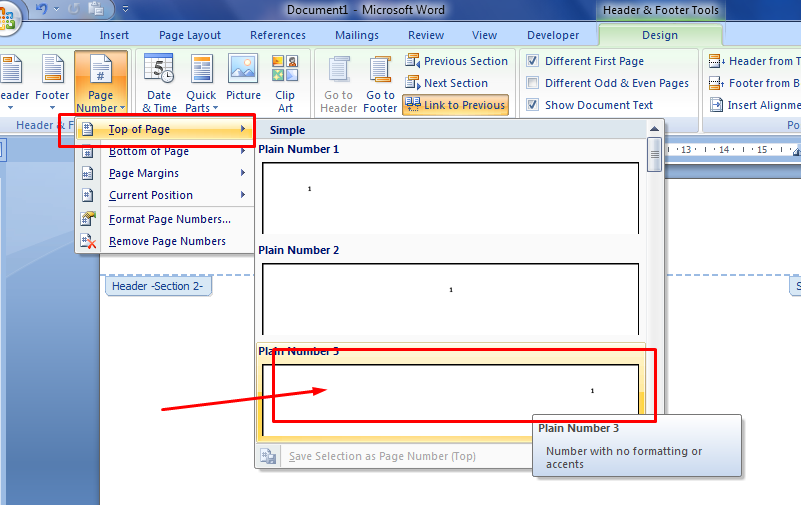Image resolution: width=801 pixels, height=505 pixels.
Task: Open the Page Layout tab
Action: pyautogui.click(x=190, y=35)
